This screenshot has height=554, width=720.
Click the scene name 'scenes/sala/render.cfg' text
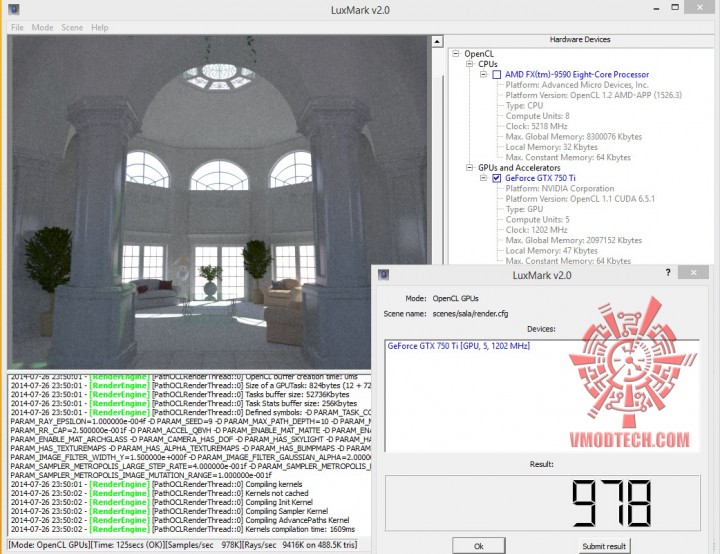[x=470, y=314]
